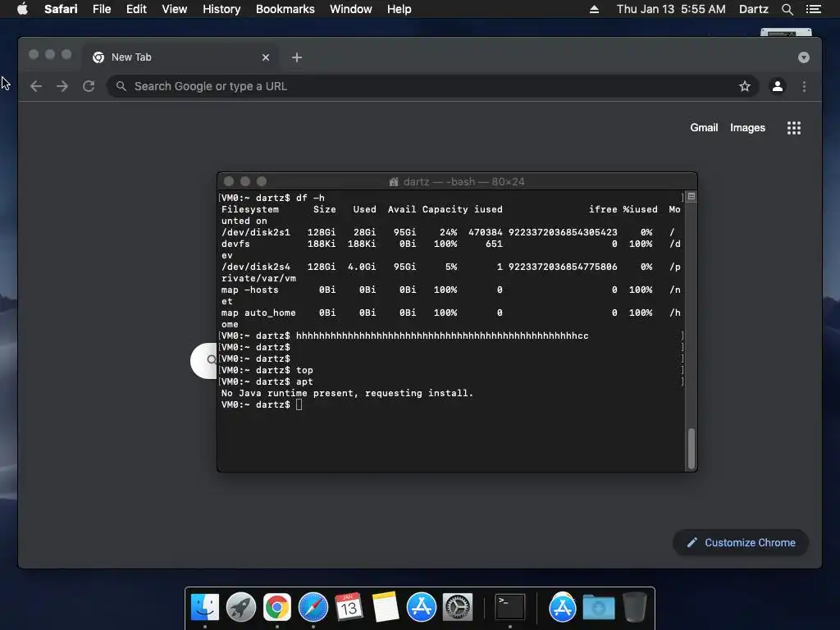Viewport: 840px width, 630px height.
Task: Open Finder from the Dock
Action: pos(204,607)
